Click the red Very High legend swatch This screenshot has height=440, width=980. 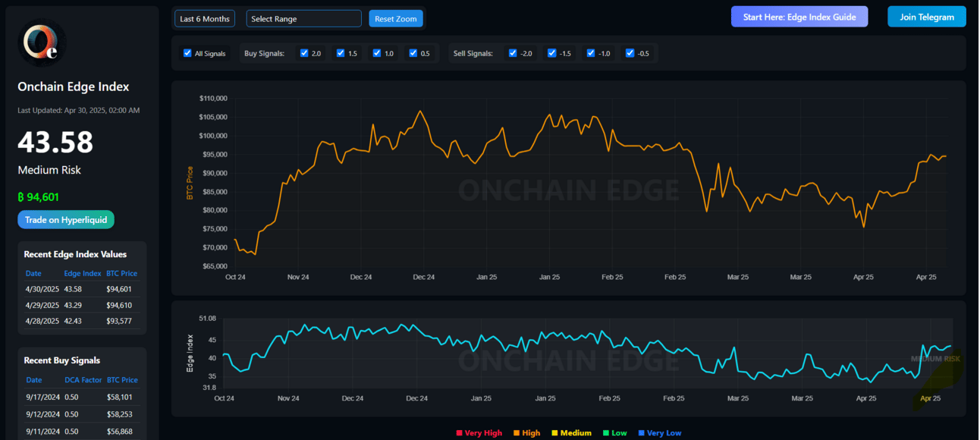pyautogui.click(x=459, y=433)
